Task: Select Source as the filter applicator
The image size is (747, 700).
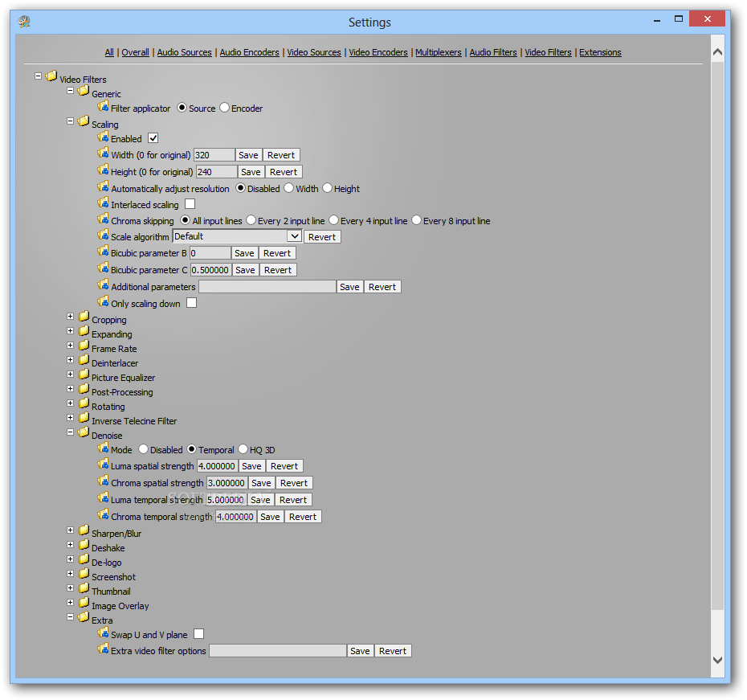Action: tap(182, 108)
